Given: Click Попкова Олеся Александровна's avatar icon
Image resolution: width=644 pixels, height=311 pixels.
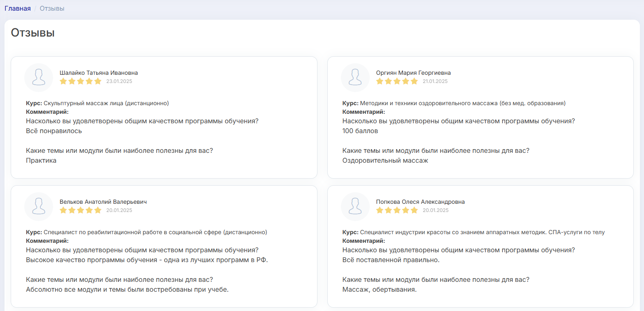Looking at the screenshot, I should [355, 206].
